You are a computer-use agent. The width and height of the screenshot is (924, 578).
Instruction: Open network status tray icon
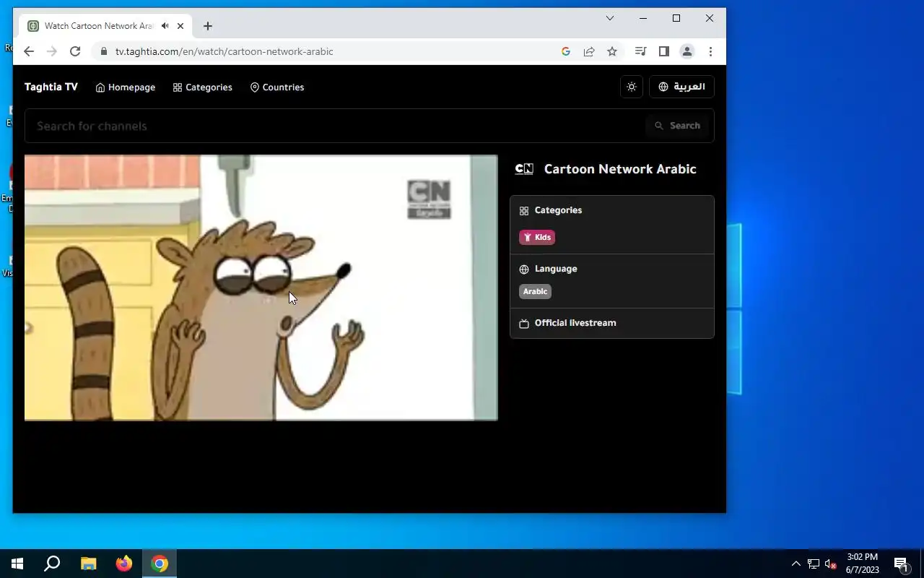click(x=814, y=564)
